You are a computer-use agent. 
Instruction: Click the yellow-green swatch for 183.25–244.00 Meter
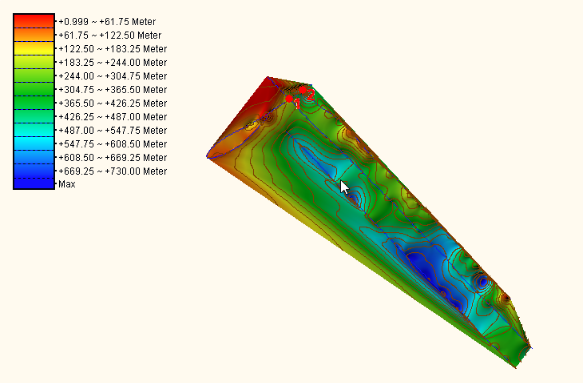coord(34,62)
